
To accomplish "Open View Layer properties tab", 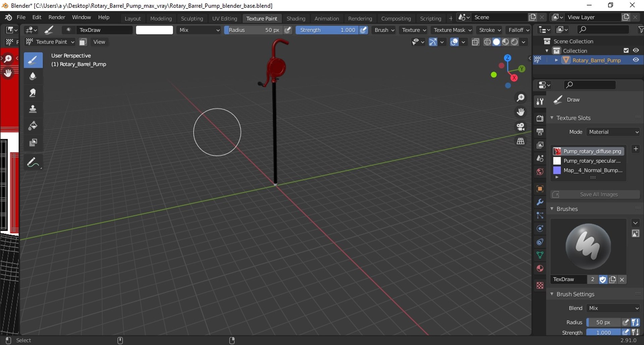I will (x=540, y=145).
